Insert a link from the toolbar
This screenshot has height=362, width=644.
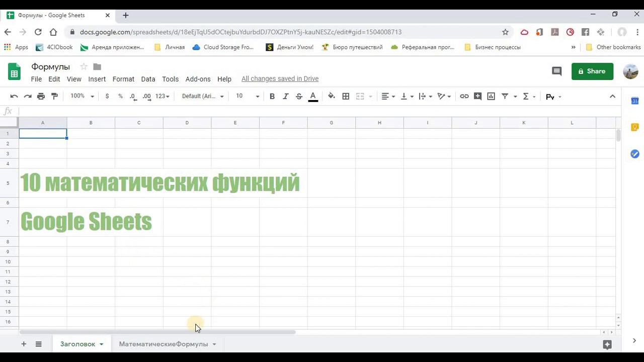pos(464,96)
